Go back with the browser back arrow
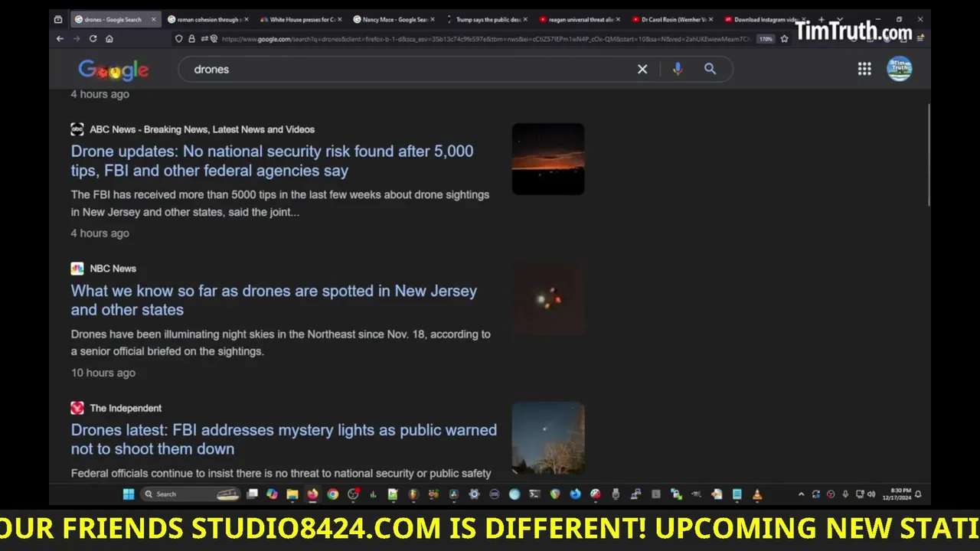Viewport: 980px width, 551px height. pyautogui.click(x=60, y=38)
